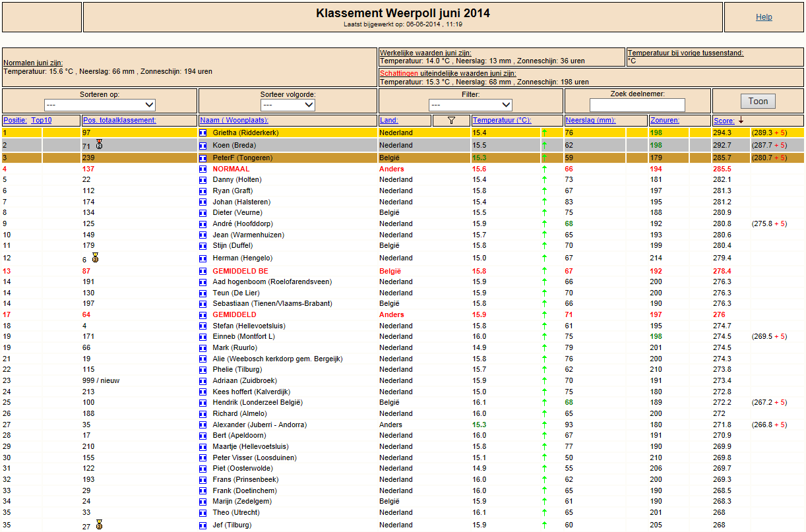Sort by the Temperatuur (°C) column header

pyautogui.click(x=502, y=121)
